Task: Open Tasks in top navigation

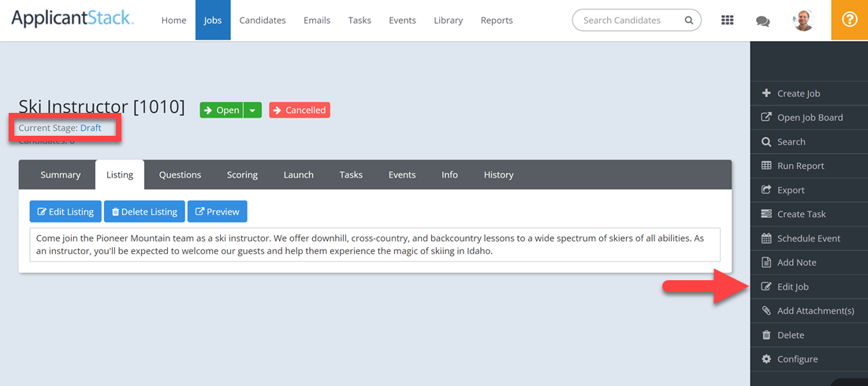Action: click(x=359, y=21)
